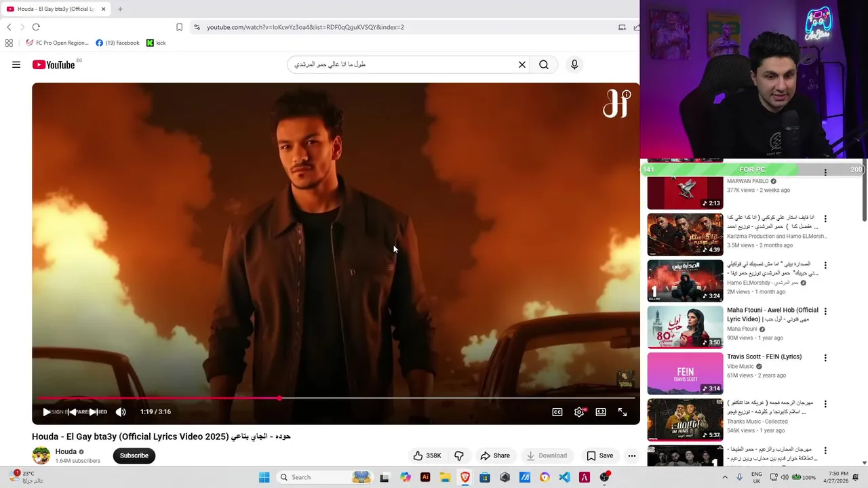The height and width of the screenshot is (488, 868).
Task: Open Microsoft Store from taskbar
Action: pos(485,477)
